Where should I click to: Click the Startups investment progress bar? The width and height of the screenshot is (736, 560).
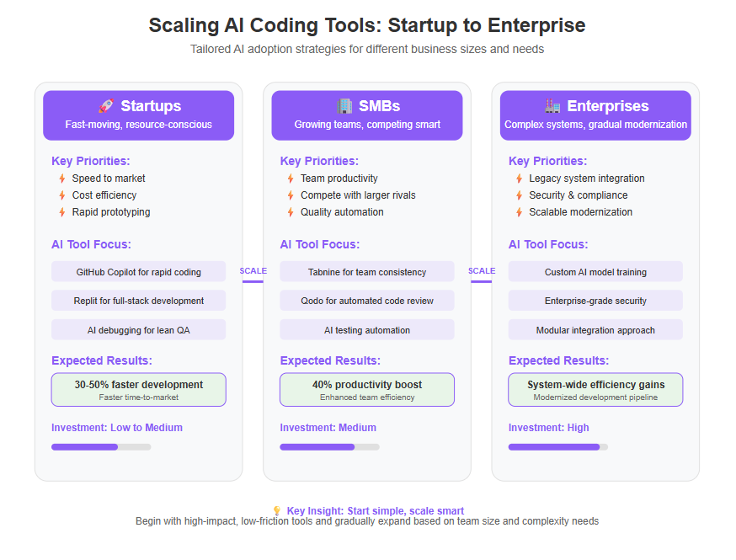point(101,447)
